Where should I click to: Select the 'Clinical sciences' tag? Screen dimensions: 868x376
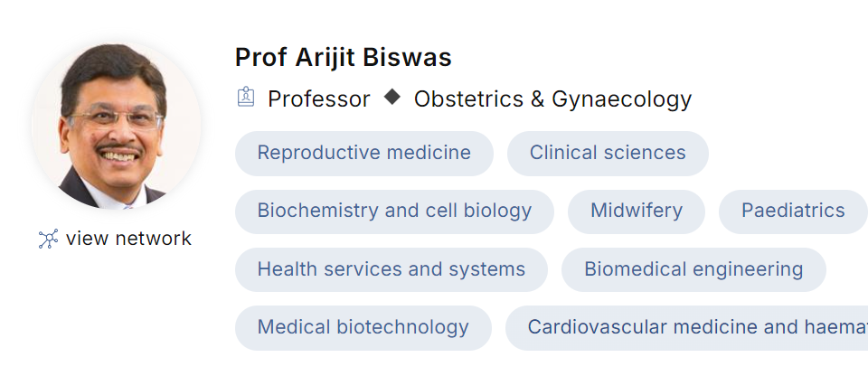(x=608, y=153)
